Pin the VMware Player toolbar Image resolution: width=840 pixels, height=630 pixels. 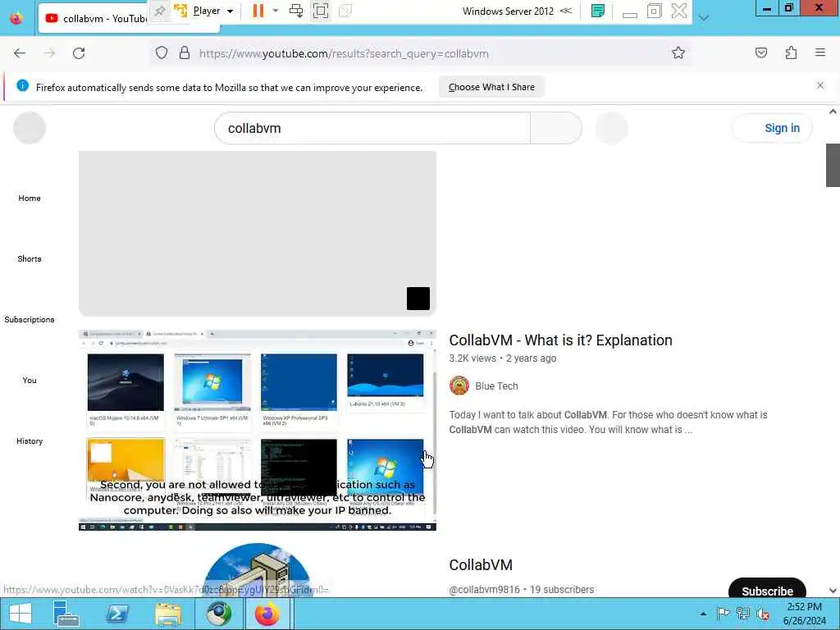tap(160, 11)
